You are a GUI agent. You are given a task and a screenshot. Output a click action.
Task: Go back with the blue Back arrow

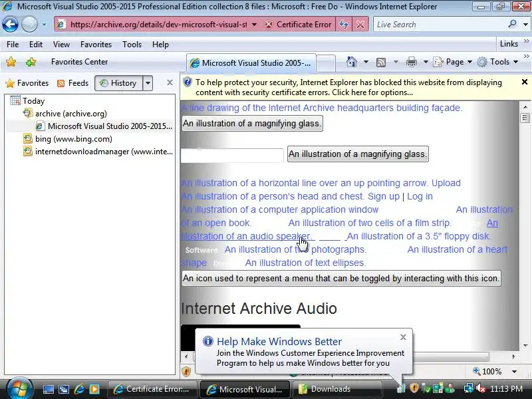click(10, 25)
